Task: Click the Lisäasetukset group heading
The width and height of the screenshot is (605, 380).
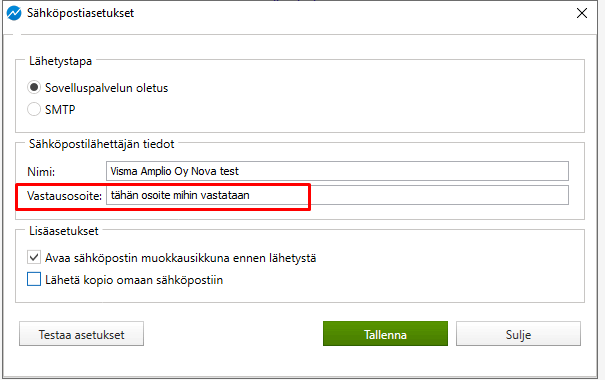Action: (x=64, y=231)
